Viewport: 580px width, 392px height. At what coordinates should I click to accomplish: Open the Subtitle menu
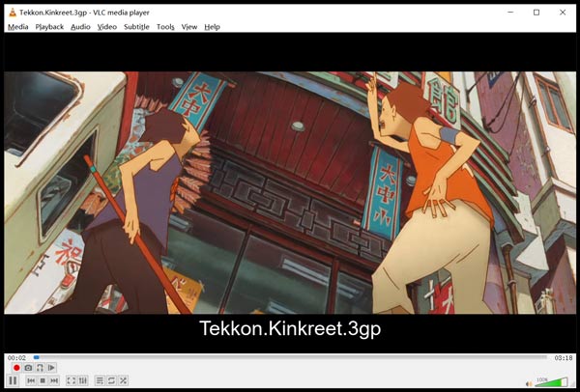(136, 27)
